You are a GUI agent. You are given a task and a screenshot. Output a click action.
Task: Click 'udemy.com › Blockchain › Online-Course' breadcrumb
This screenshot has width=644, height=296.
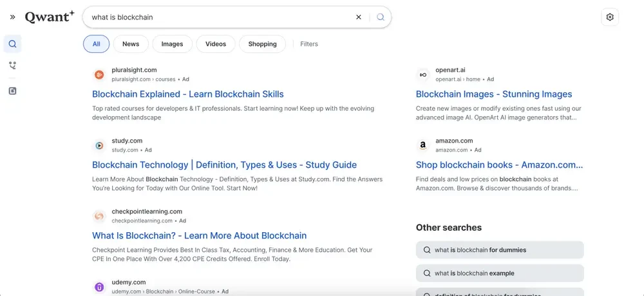[163, 291]
